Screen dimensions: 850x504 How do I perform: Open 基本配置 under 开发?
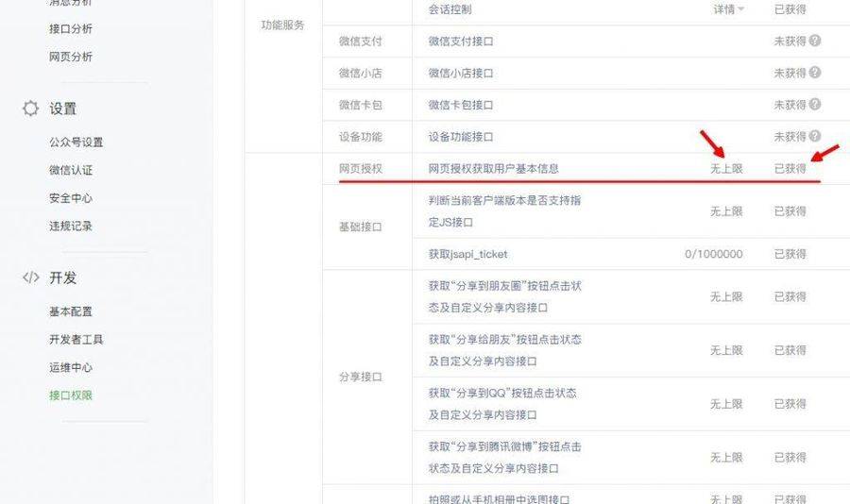[x=71, y=311]
